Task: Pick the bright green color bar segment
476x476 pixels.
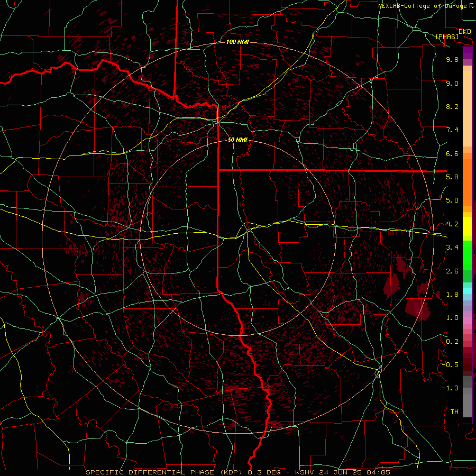Action: tap(467, 255)
